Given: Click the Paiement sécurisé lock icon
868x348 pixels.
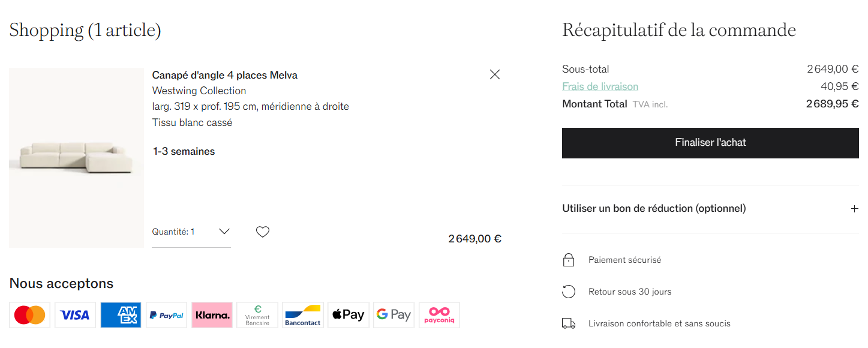Looking at the screenshot, I should [x=569, y=260].
